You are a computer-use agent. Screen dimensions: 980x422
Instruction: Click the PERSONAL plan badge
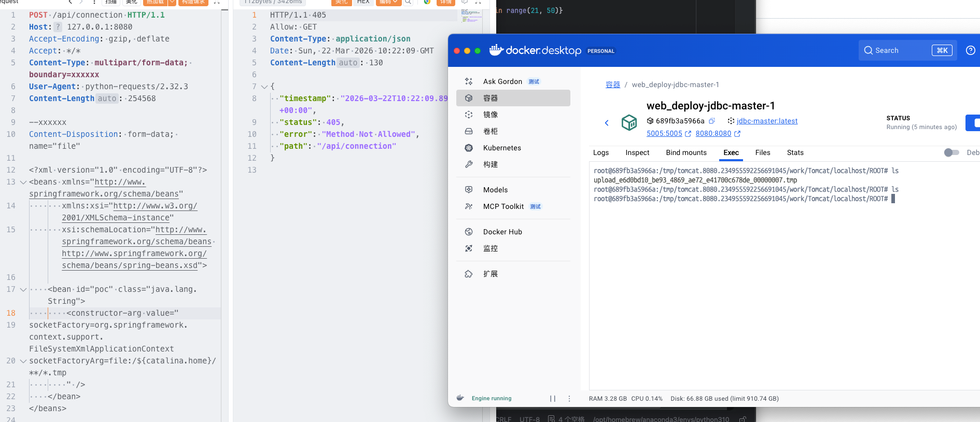point(601,51)
